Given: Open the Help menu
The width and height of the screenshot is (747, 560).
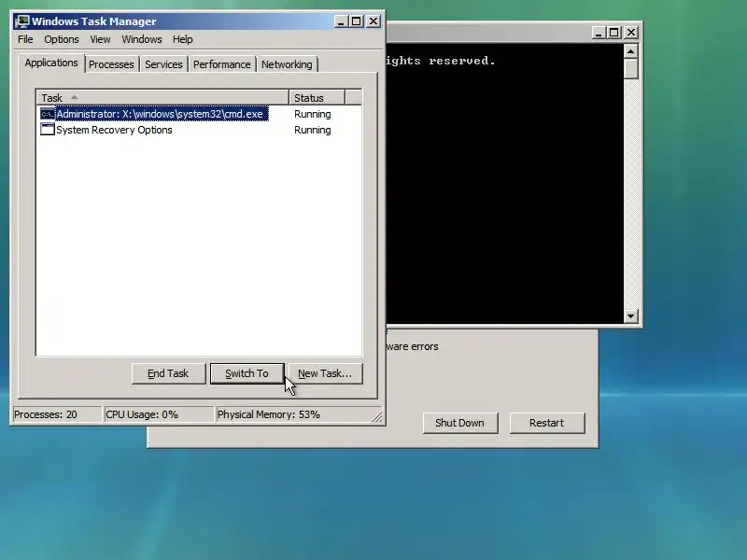Looking at the screenshot, I should click(182, 39).
